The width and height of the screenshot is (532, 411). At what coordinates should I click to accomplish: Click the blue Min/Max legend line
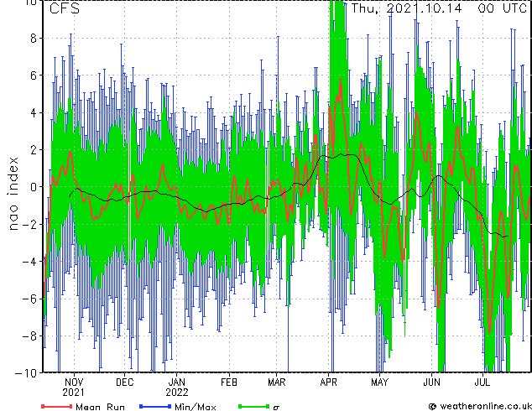click(155, 406)
